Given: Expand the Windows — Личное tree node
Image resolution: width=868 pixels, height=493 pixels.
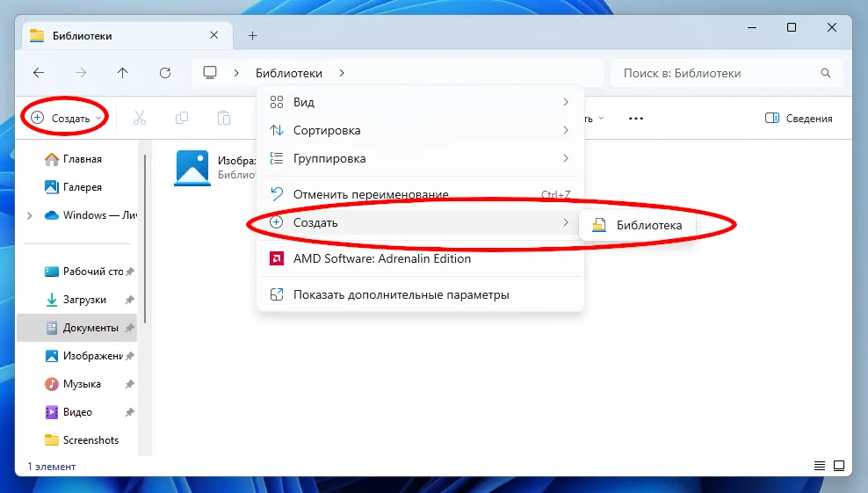Looking at the screenshot, I should coord(29,215).
